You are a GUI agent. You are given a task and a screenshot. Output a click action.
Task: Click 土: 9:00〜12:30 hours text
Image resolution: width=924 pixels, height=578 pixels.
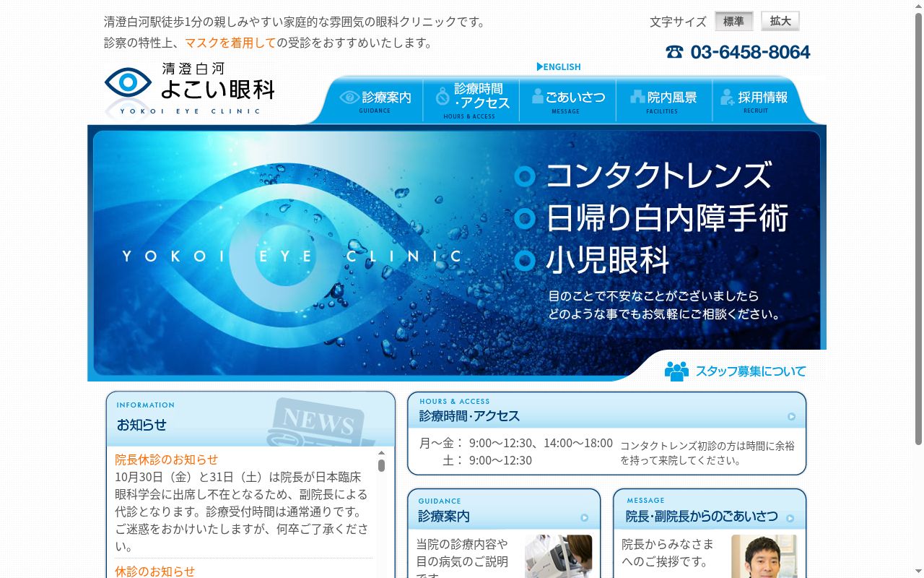[487, 460]
